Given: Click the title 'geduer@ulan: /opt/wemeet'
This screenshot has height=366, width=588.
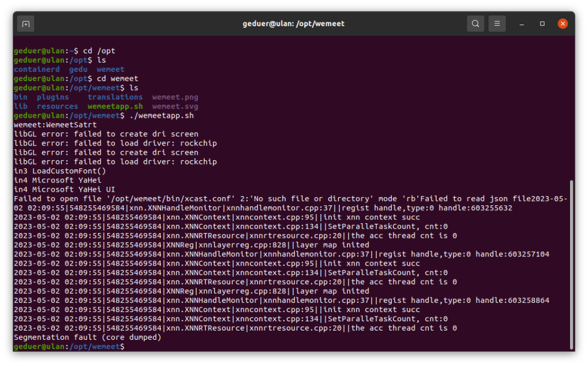Looking at the screenshot, I should (x=293, y=23).
